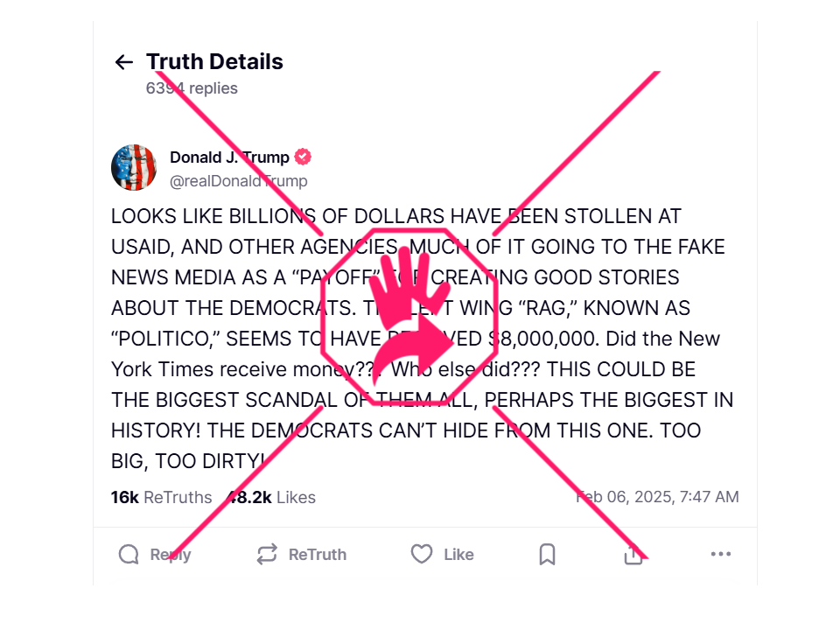The width and height of the screenshot is (840, 630).
Task: Click the back arrow beside Truth Details
Action: [123, 62]
